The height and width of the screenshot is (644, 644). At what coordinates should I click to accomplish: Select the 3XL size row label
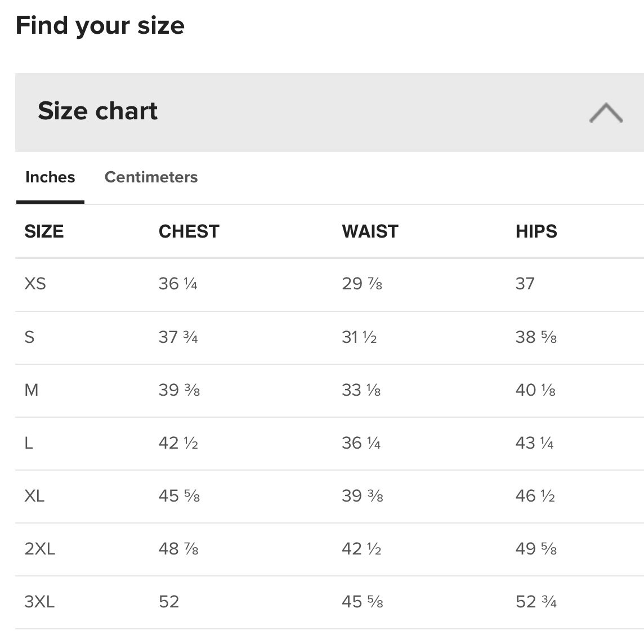point(39,602)
